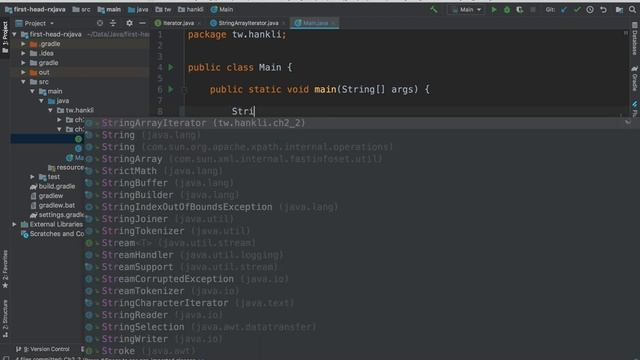Open the Structure tool window strip

(5, 318)
